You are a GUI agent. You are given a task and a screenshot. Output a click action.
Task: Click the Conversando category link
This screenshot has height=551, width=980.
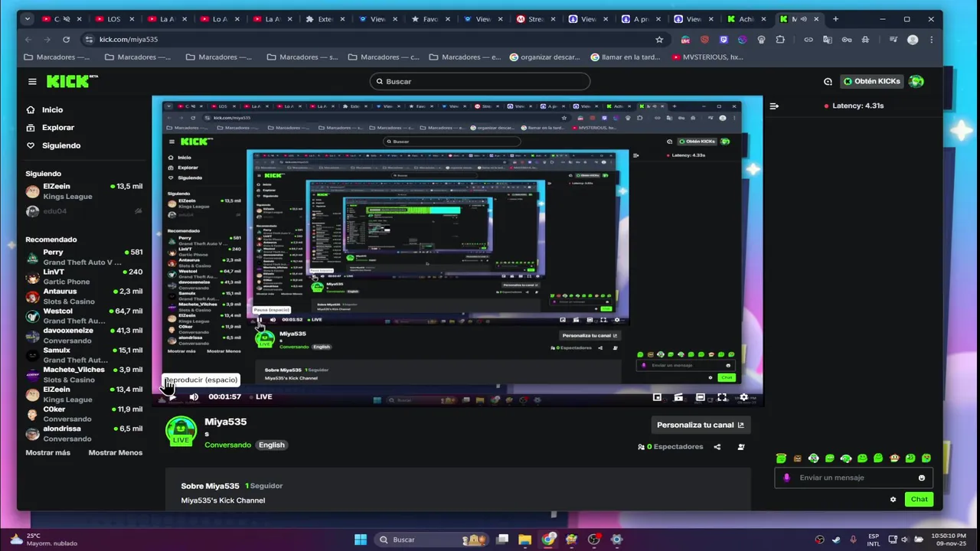[x=227, y=445]
